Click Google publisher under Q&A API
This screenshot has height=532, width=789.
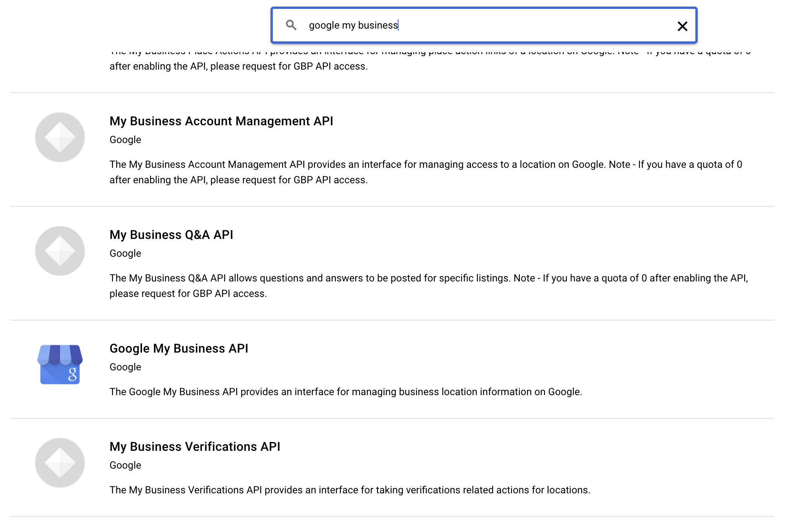(125, 253)
